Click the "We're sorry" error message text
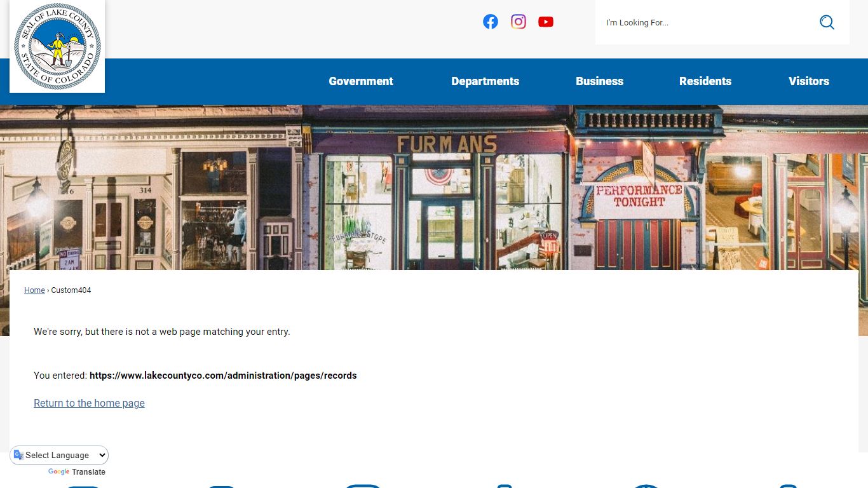Screen dimensions: 868x488 tap(161, 332)
